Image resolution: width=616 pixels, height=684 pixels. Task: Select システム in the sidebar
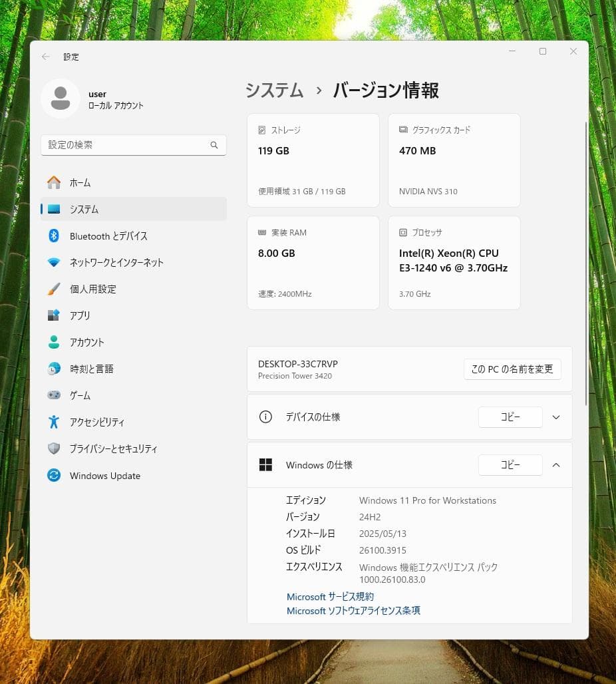pos(82,209)
